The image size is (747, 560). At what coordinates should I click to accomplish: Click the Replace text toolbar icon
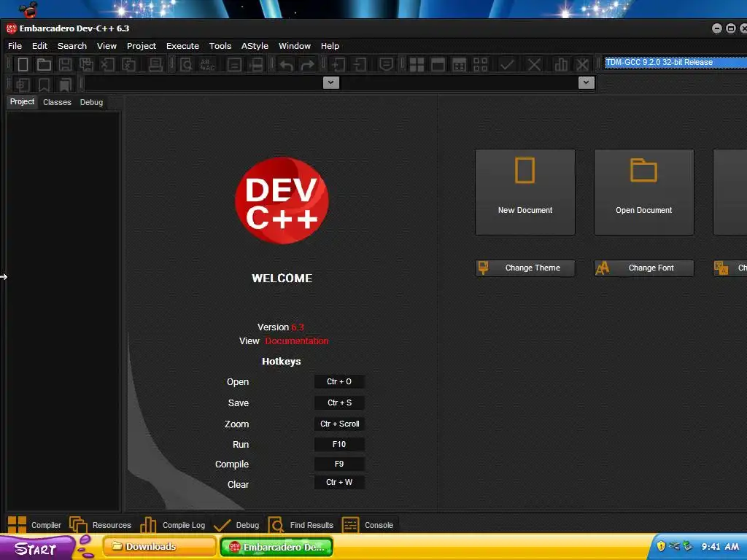coord(207,64)
